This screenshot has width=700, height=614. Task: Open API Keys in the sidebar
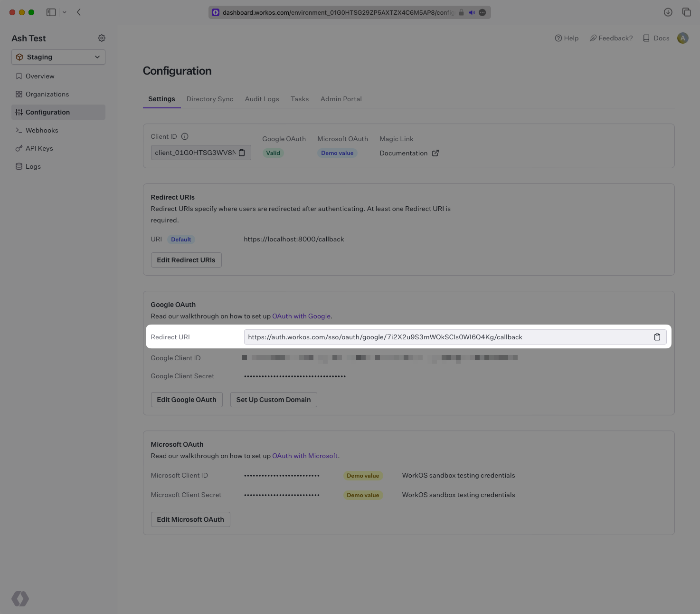(x=39, y=148)
